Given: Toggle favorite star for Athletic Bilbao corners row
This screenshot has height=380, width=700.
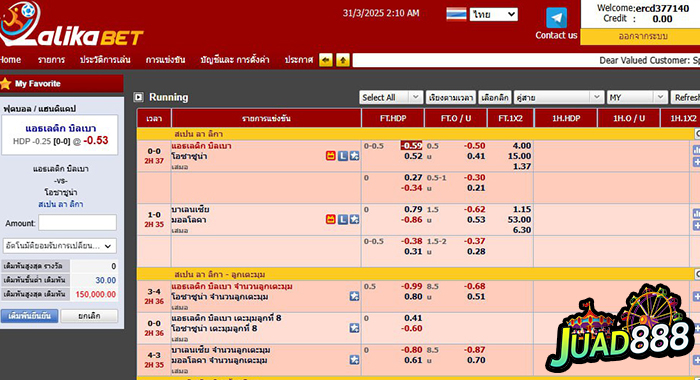Looking at the screenshot, I should pos(354,296).
